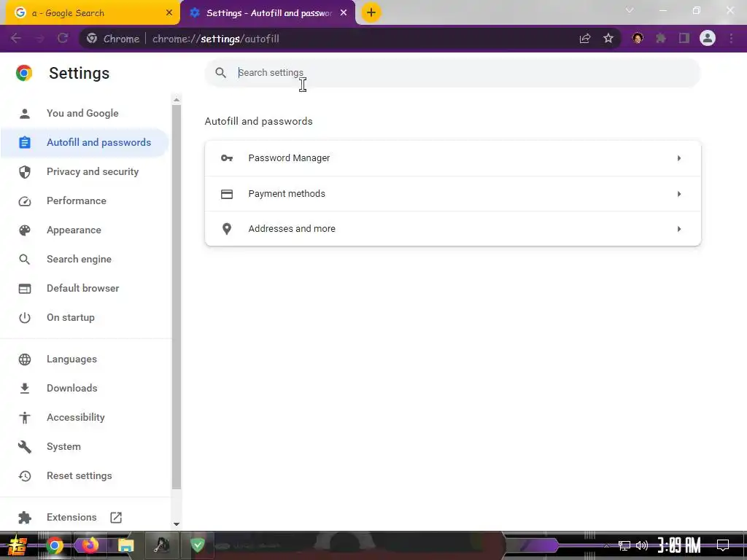Image resolution: width=747 pixels, height=560 pixels.
Task: Click the Payment methods row
Action: [452, 194]
